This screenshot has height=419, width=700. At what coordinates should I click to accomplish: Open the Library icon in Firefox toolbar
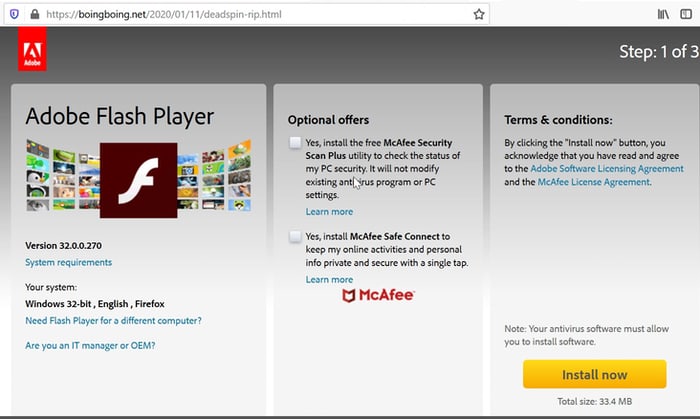click(x=663, y=14)
